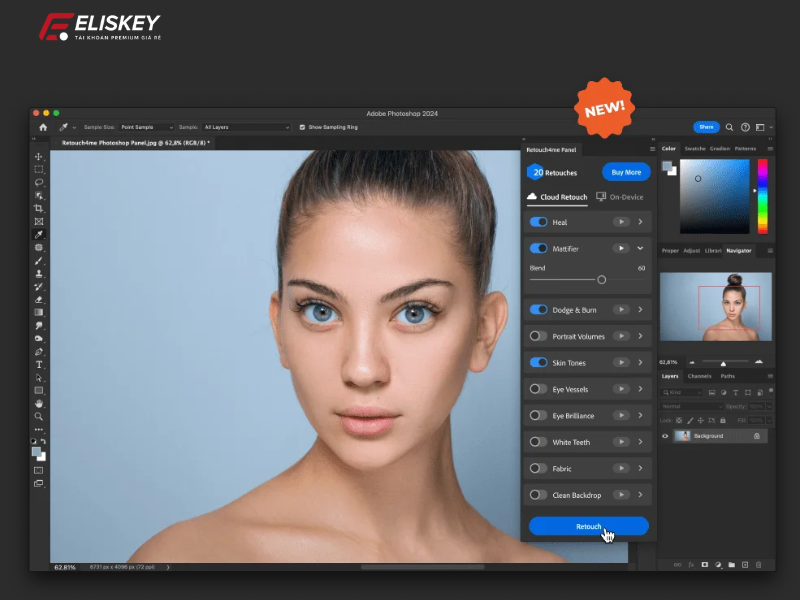800x600 pixels.
Task: Click the play preview icon for Heal
Action: tap(621, 222)
